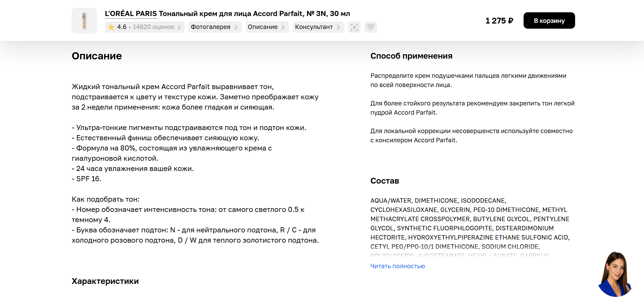Open the virtual try-on scan icon
Viewport: 644px width, 302px height.
coord(354,27)
